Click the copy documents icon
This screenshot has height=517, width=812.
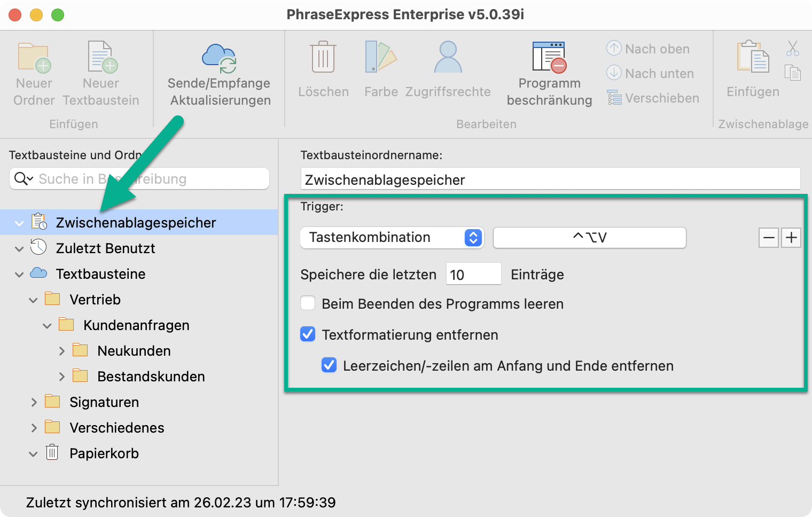click(x=793, y=73)
